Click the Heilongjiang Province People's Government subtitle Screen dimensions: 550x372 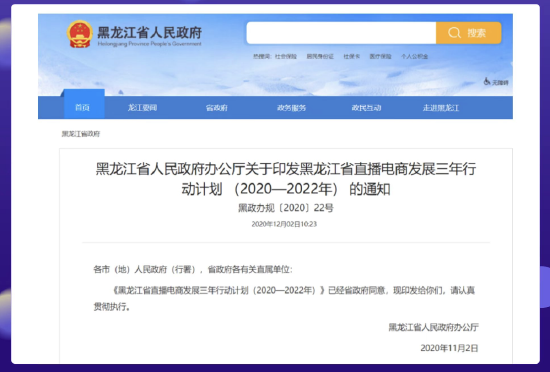tap(149, 44)
